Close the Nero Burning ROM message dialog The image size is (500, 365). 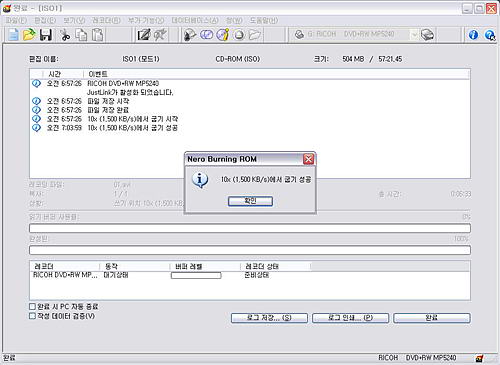coord(309,159)
